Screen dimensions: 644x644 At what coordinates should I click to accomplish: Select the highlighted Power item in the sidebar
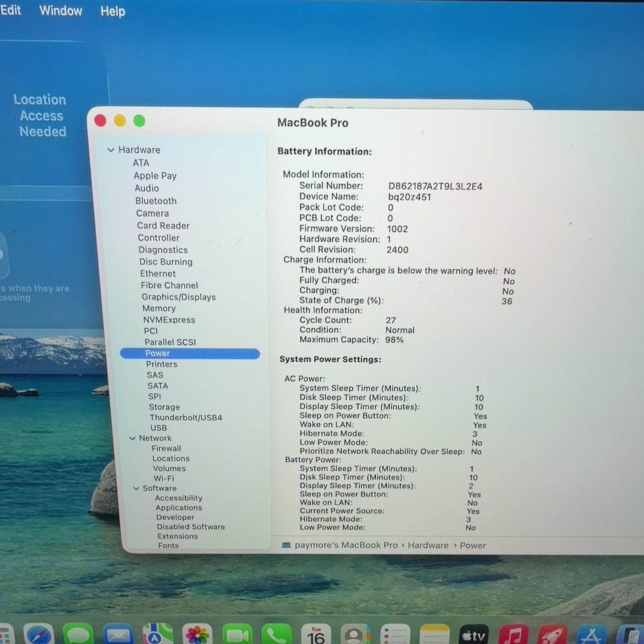pyautogui.click(x=190, y=353)
